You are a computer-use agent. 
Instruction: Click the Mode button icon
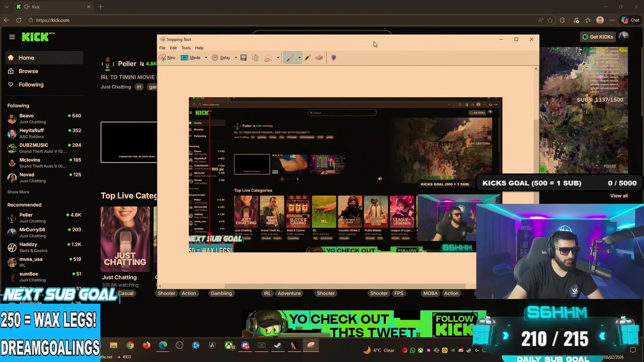click(184, 58)
